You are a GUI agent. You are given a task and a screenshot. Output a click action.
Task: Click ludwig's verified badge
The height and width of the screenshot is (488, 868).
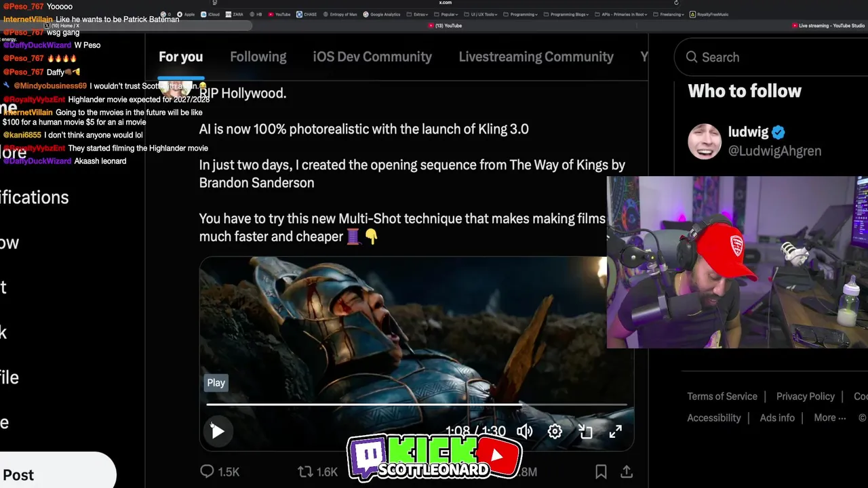coord(778,132)
